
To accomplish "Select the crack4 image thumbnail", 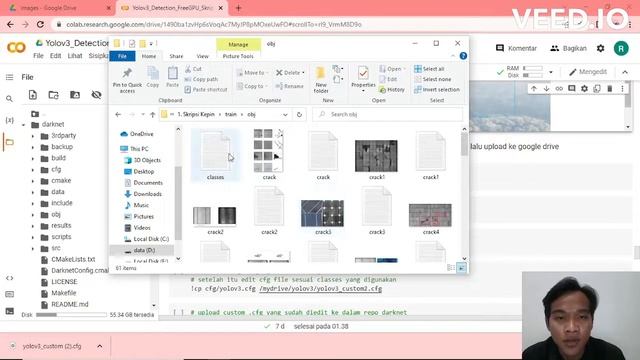I will tap(430, 216).
